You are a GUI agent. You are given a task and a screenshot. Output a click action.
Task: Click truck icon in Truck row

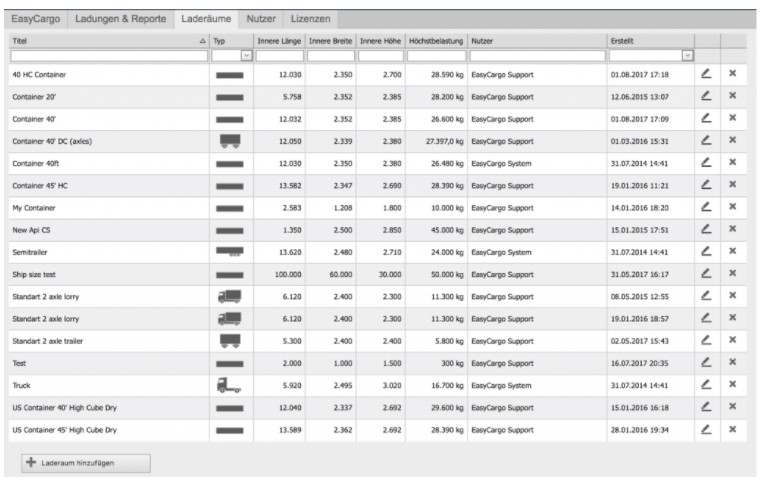click(x=229, y=385)
